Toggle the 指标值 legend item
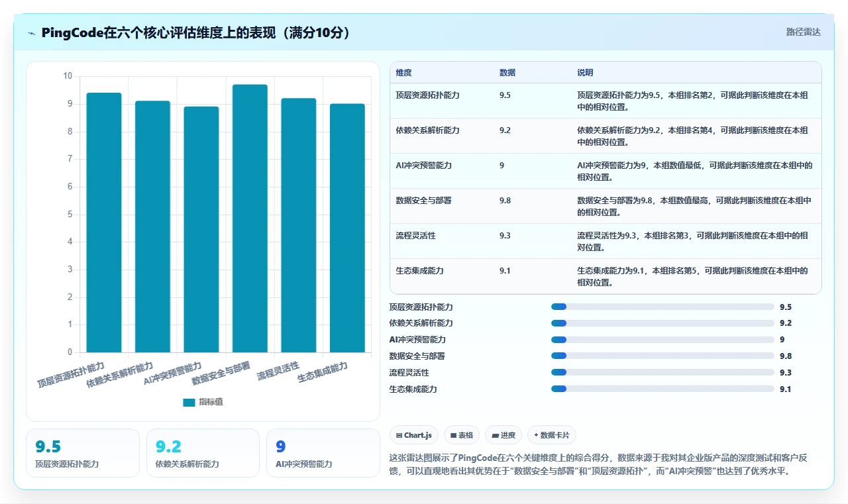Viewport: 848px width, 504px height. [x=203, y=402]
